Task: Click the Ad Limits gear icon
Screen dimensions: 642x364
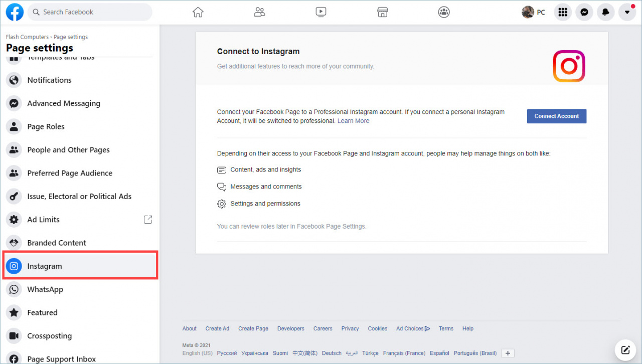Action: pyautogui.click(x=14, y=220)
